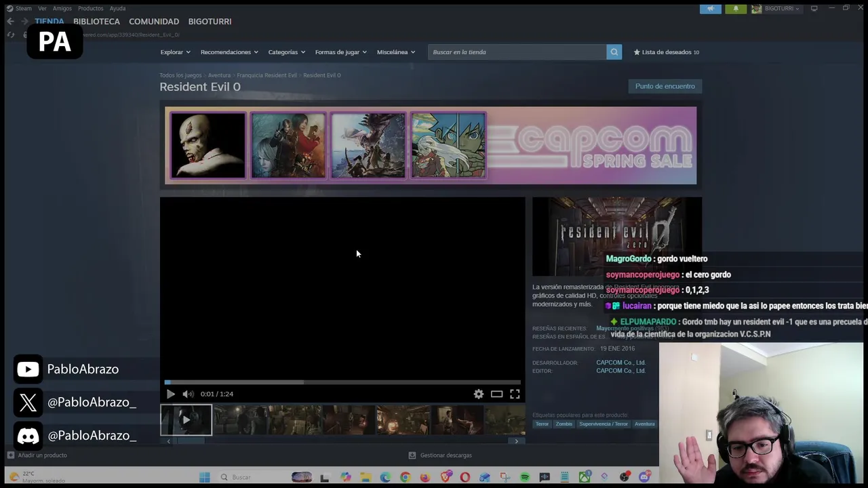The height and width of the screenshot is (488, 868).
Task: Open the Formas de jugar dropdown
Action: [x=340, y=52]
